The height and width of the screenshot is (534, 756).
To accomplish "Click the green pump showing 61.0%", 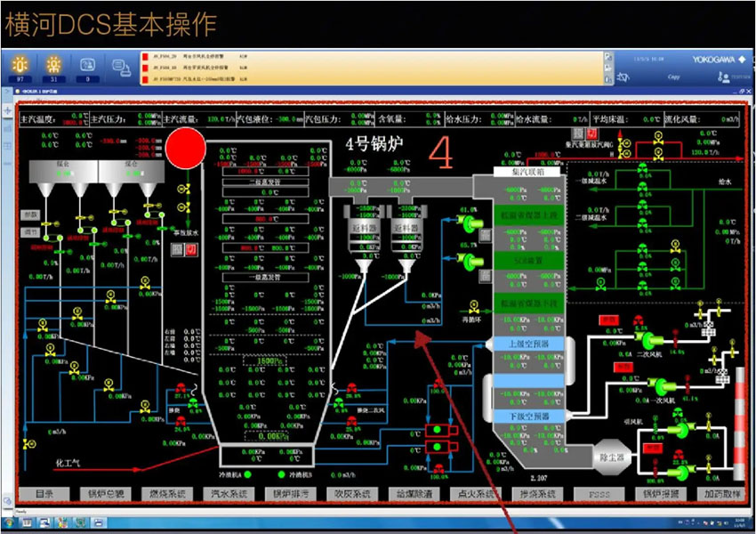I will (470, 223).
